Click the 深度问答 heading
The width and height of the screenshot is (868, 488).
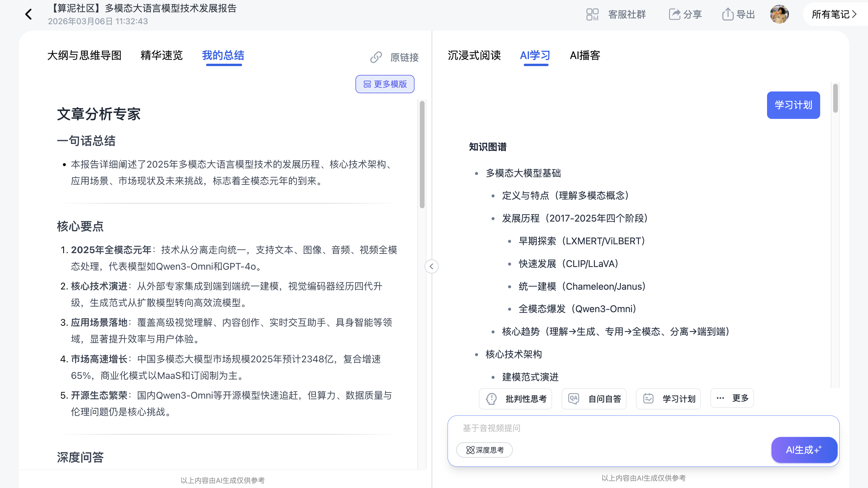coord(80,457)
